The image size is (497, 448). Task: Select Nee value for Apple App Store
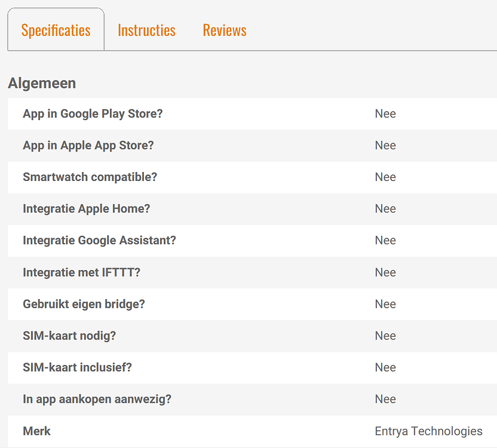click(x=385, y=146)
